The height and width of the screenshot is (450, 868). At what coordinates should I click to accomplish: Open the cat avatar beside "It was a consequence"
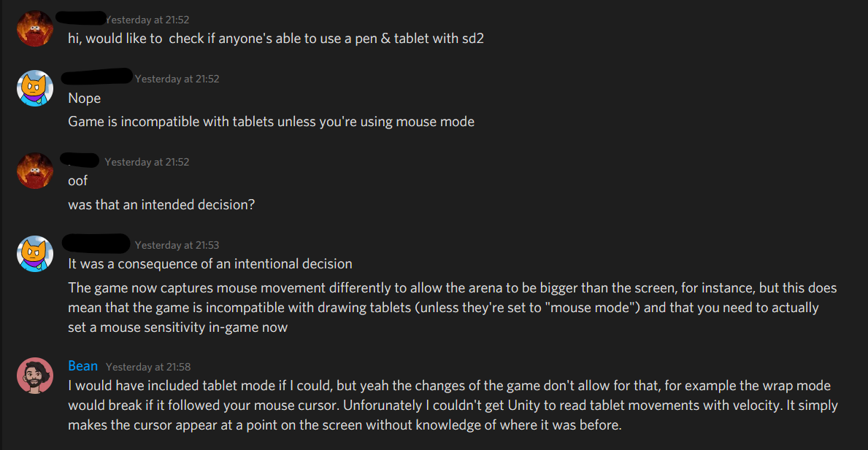[x=35, y=254]
